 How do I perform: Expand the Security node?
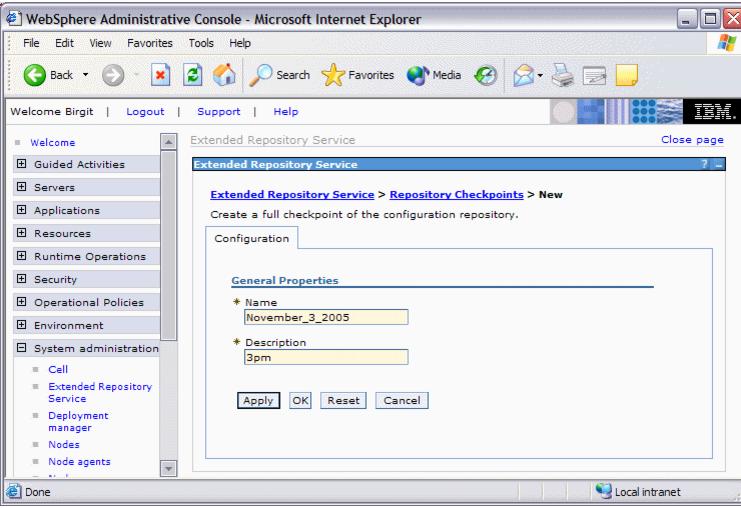[21, 278]
